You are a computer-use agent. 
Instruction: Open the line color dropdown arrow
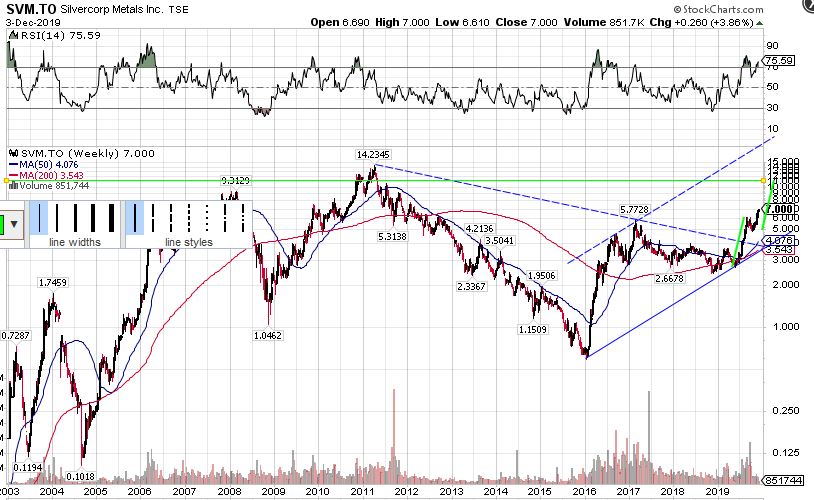pos(14,225)
